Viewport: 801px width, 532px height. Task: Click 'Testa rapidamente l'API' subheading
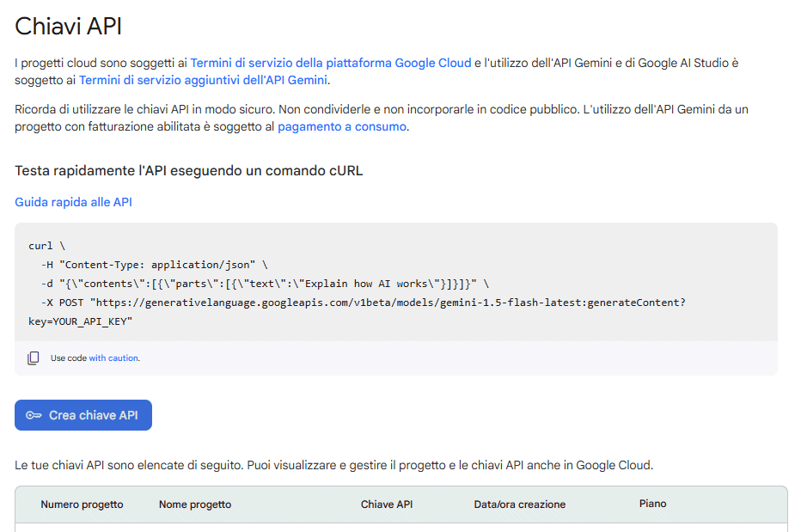coord(188,171)
